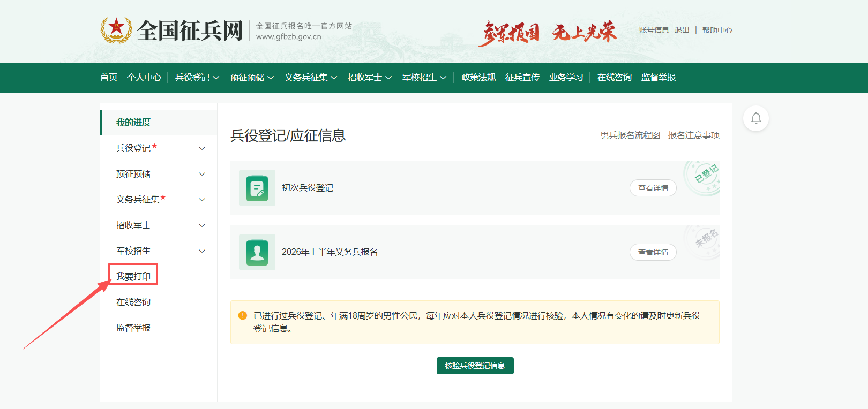Select 我要打印 in the sidebar
The width and height of the screenshot is (868, 409).
coord(133,276)
